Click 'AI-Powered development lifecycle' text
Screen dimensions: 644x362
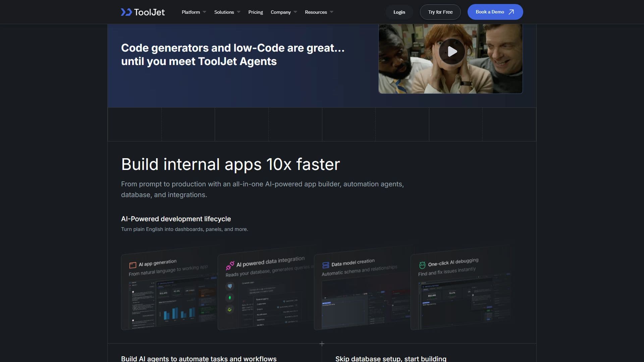tap(176, 219)
